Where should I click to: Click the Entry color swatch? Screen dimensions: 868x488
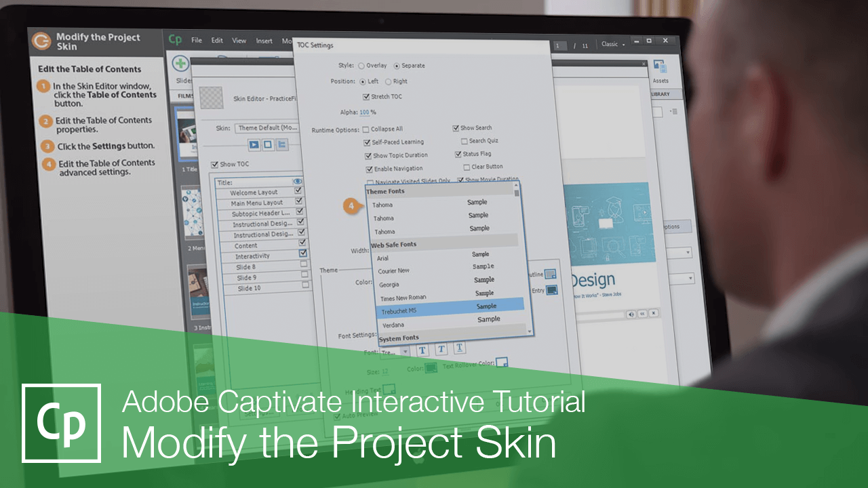[552, 290]
